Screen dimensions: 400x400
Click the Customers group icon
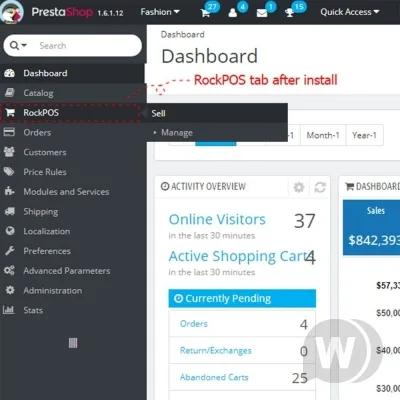(9, 152)
